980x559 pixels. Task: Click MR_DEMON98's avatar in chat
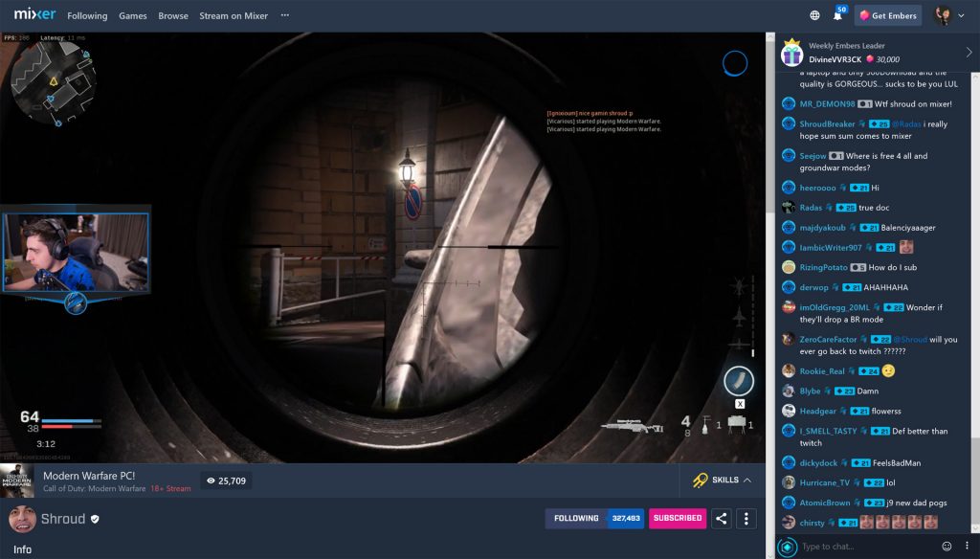click(x=789, y=103)
